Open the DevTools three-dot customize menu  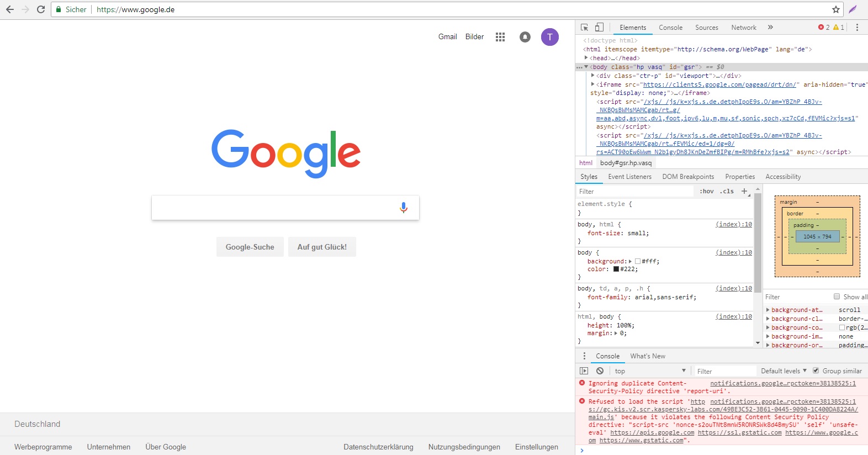(857, 27)
